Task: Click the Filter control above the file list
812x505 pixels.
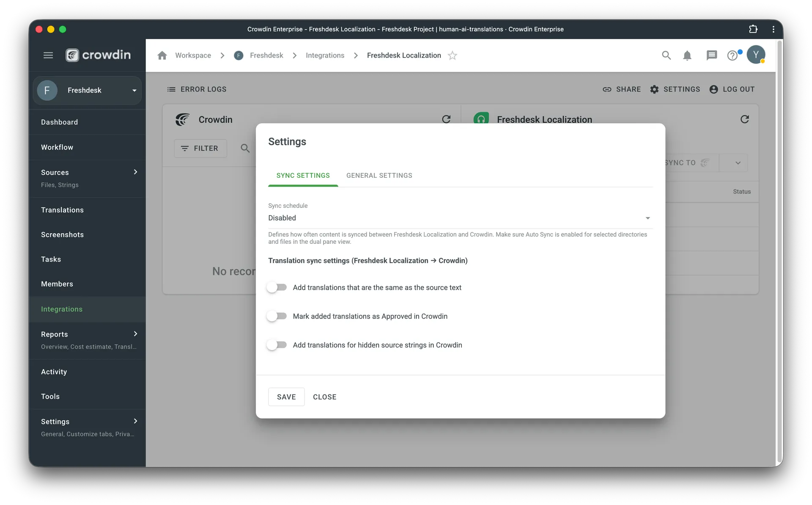Action: (x=200, y=148)
